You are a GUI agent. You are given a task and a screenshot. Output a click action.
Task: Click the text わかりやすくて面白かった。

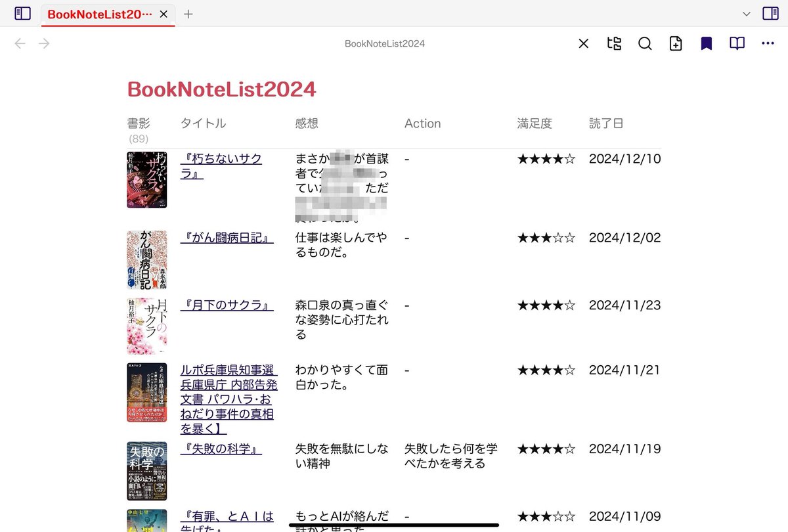pyautogui.click(x=341, y=378)
